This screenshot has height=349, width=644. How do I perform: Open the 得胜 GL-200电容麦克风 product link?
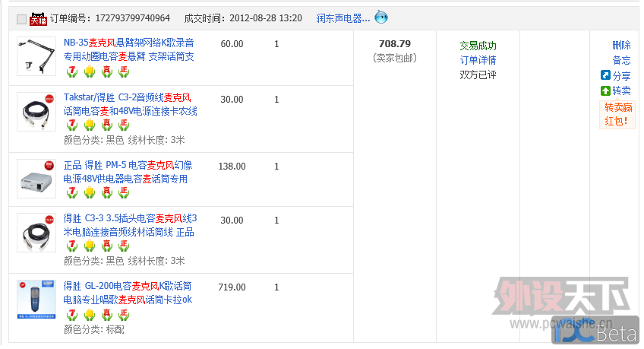[128, 293]
